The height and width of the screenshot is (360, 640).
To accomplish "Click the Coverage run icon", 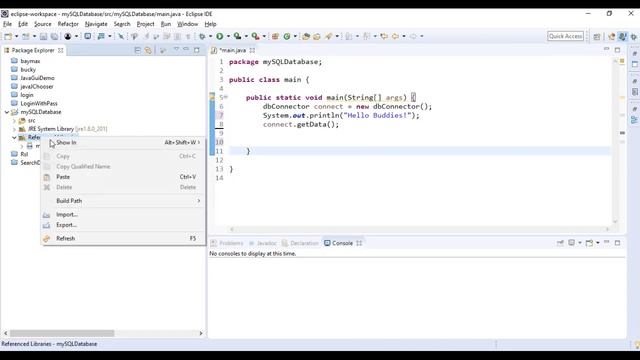I will coord(237,36).
